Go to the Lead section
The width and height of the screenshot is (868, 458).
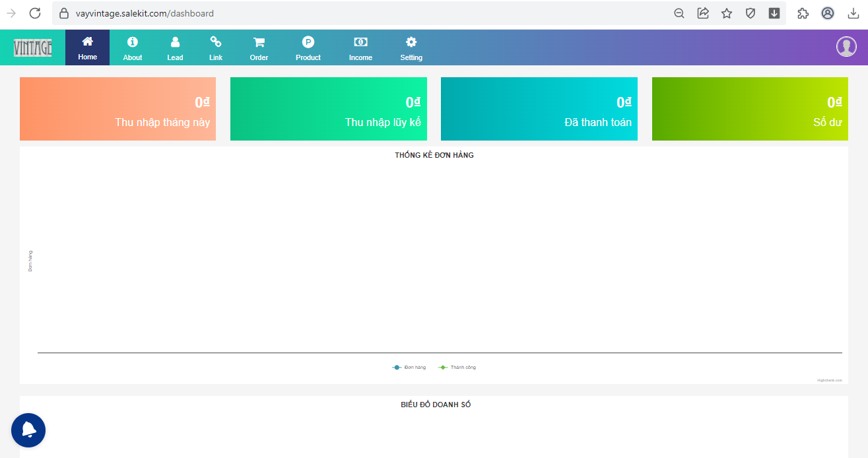coord(175,49)
